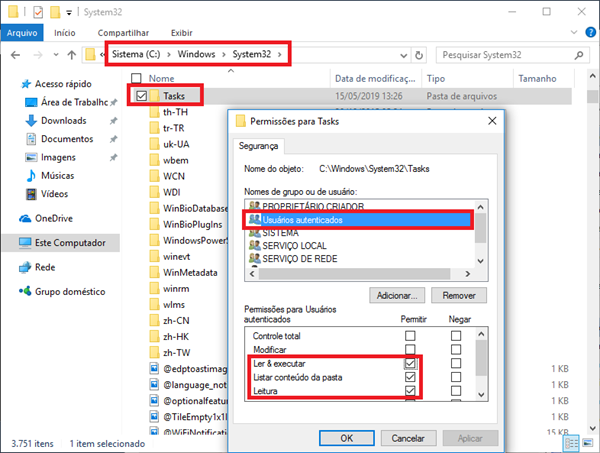
Task: Uncheck Permitir for Ler & executar
Action: (x=410, y=363)
